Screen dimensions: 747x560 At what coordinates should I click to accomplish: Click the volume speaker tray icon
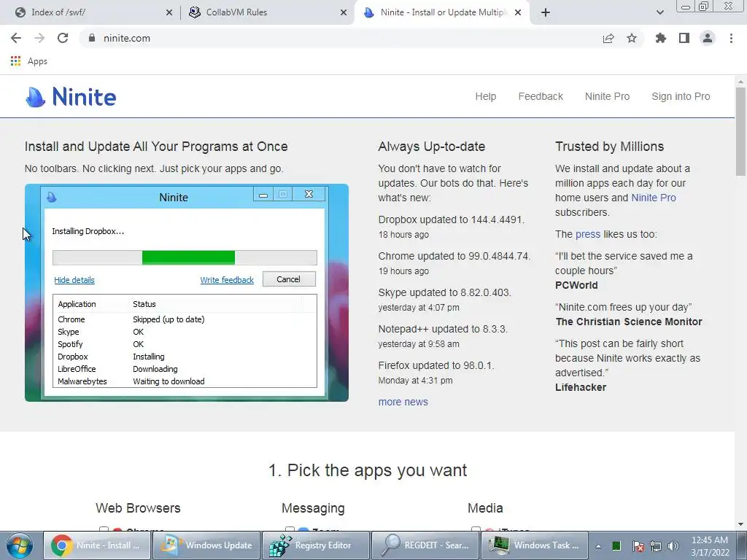click(x=673, y=546)
